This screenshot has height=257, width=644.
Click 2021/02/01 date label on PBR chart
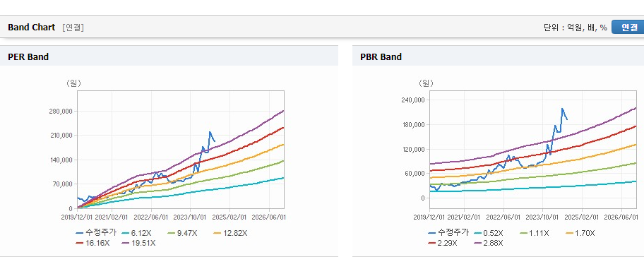pyautogui.click(x=464, y=217)
